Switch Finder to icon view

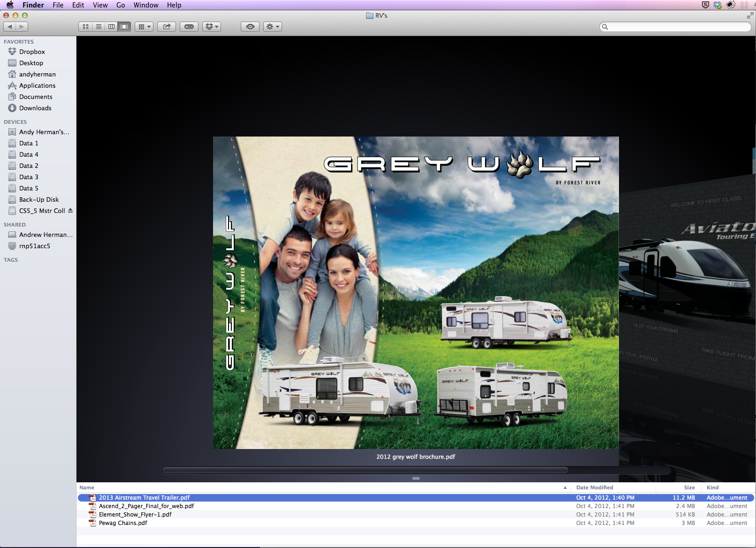click(x=85, y=27)
